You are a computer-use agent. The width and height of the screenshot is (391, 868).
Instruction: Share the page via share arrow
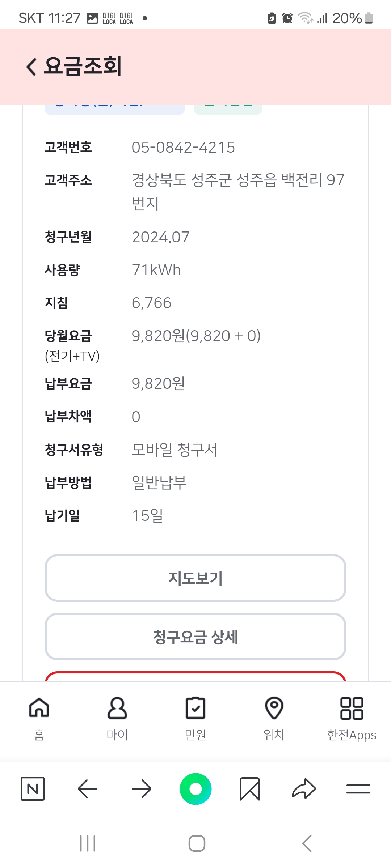304,788
